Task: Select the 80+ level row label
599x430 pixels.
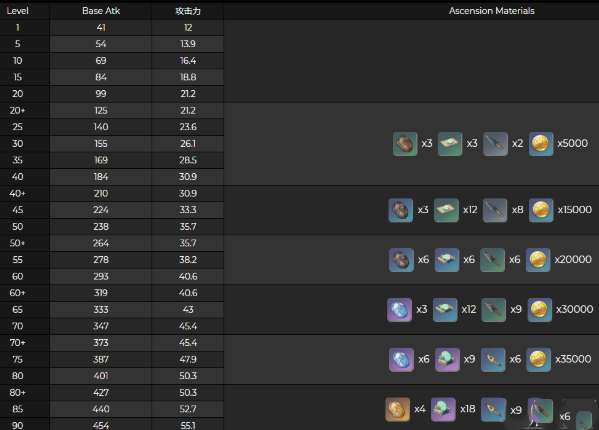Action: click(18, 393)
